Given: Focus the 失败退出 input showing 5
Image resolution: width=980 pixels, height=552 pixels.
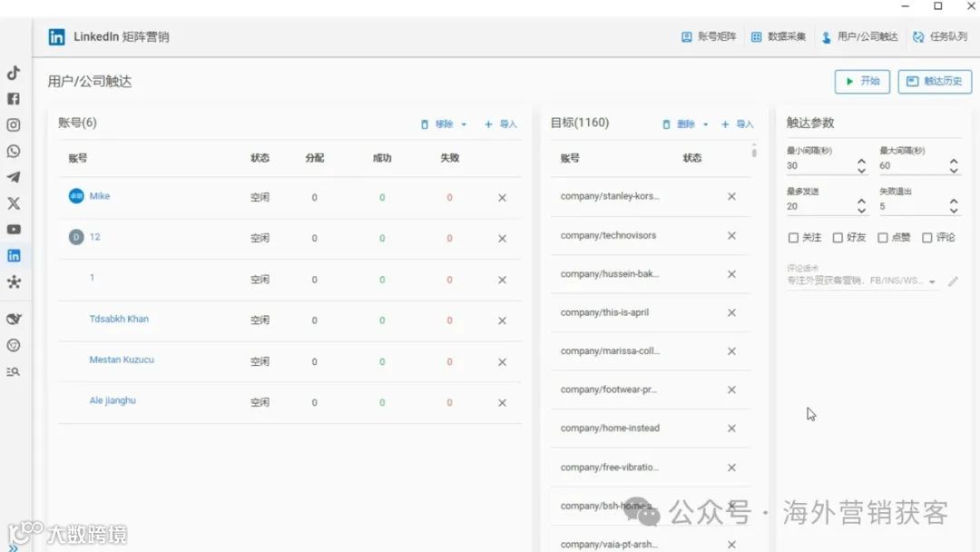Looking at the screenshot, I should (x=913, y=206).
